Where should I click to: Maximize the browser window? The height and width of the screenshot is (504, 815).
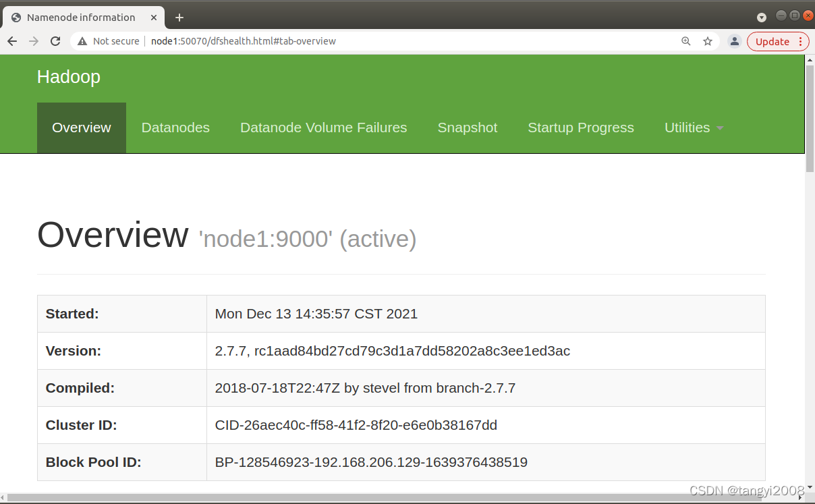[795, 15]
